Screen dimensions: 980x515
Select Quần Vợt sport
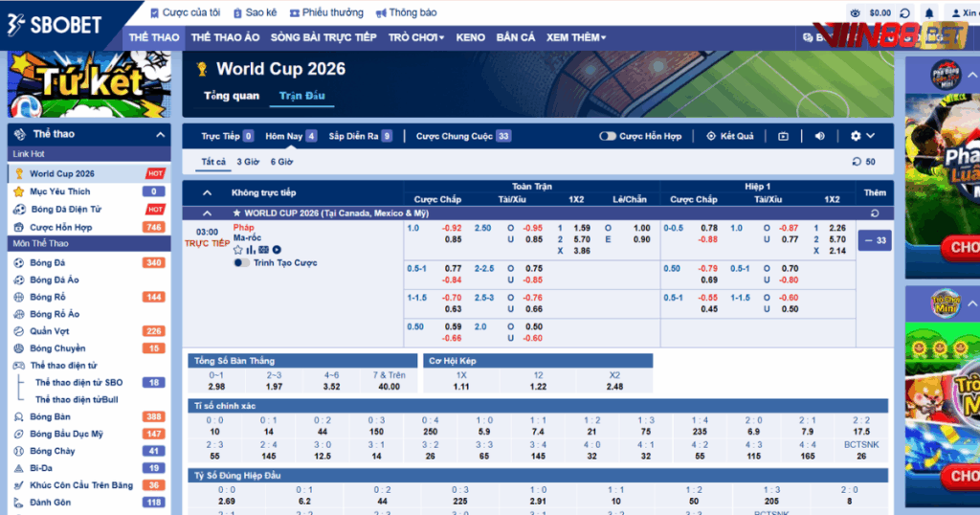[89, 331]
